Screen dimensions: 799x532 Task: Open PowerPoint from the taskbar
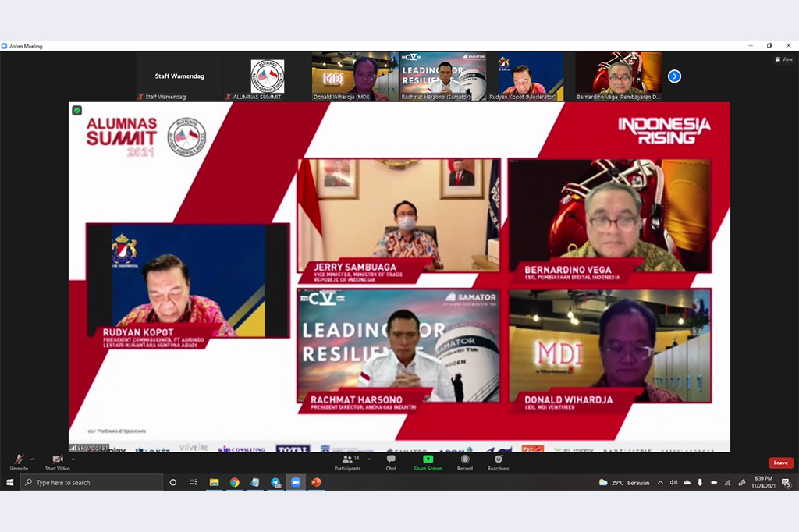pos(316,483)
